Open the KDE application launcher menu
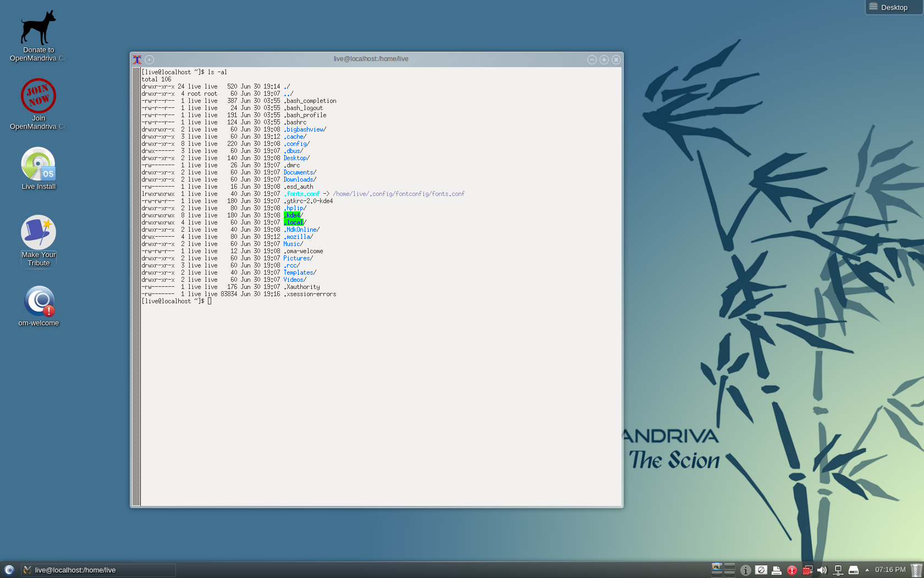 tap(9, 570)
